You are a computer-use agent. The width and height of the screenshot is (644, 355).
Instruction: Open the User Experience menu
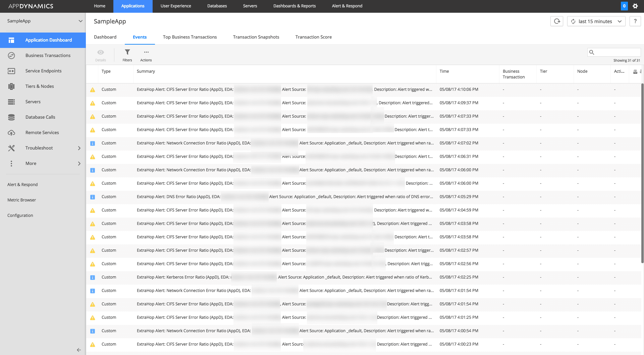176,6
